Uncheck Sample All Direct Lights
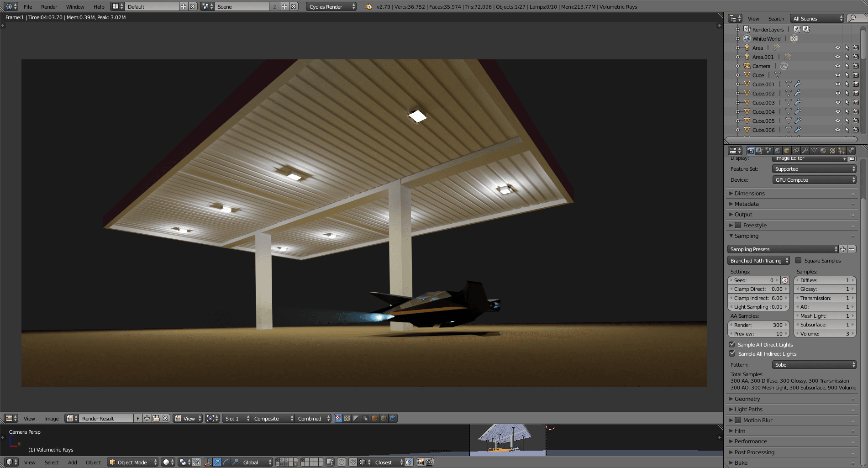Screen dimensions: 868x468 click(x=732, y=345)
